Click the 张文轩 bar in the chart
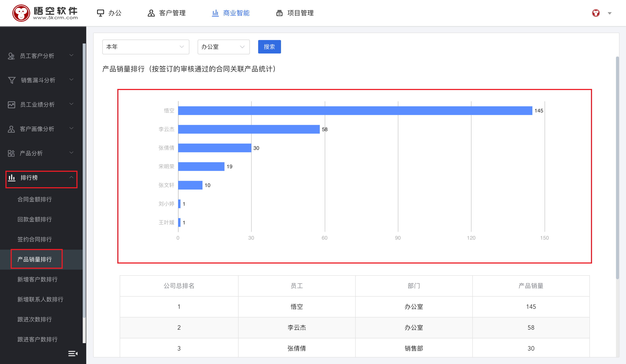This screenshot has width=626, height=364. (x=190, y=185)
